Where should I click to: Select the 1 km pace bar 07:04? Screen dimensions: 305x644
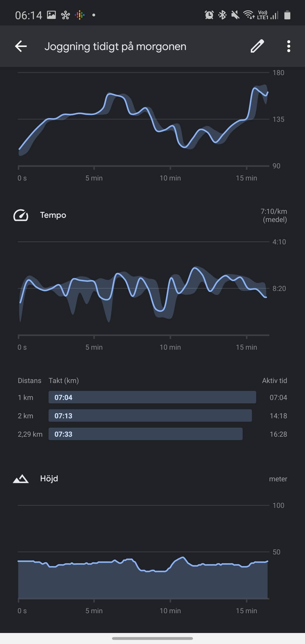pyautogui.click(x=152, y=397)
